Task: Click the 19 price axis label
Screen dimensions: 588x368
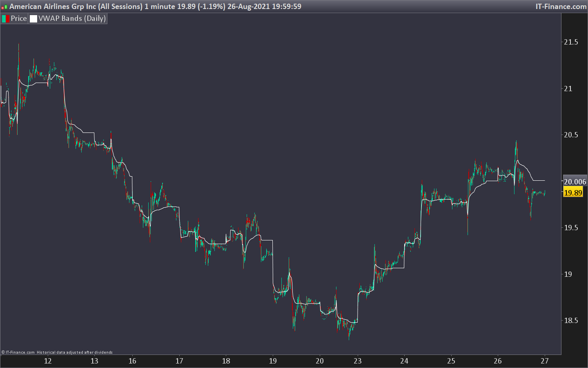Action: pos(568,274)
